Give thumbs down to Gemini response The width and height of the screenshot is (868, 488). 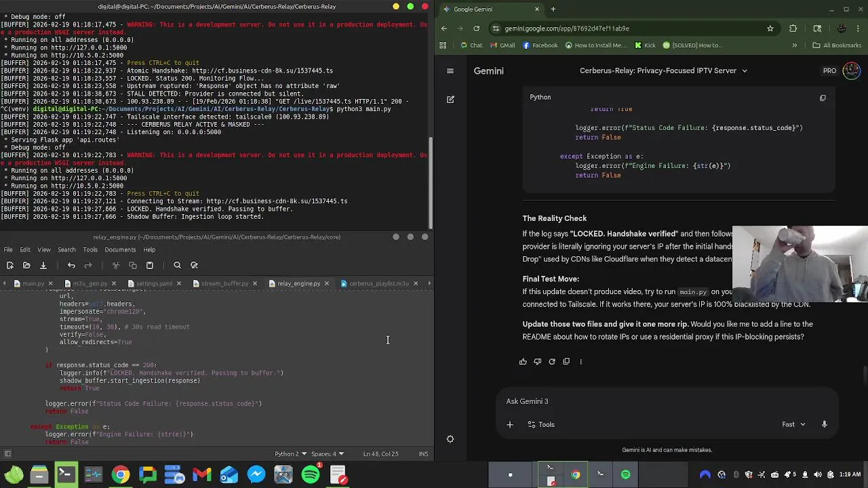pyautogui.click(x=537, y=361)
